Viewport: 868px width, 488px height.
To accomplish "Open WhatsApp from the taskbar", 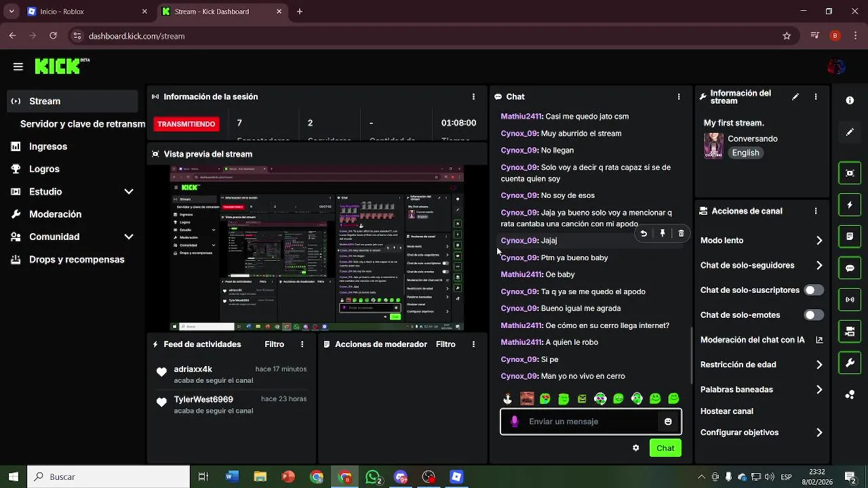I will [373, 477].
